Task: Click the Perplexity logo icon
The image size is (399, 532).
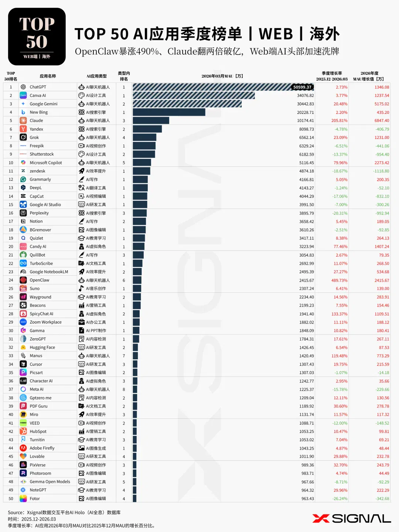Action: point(23,213)
